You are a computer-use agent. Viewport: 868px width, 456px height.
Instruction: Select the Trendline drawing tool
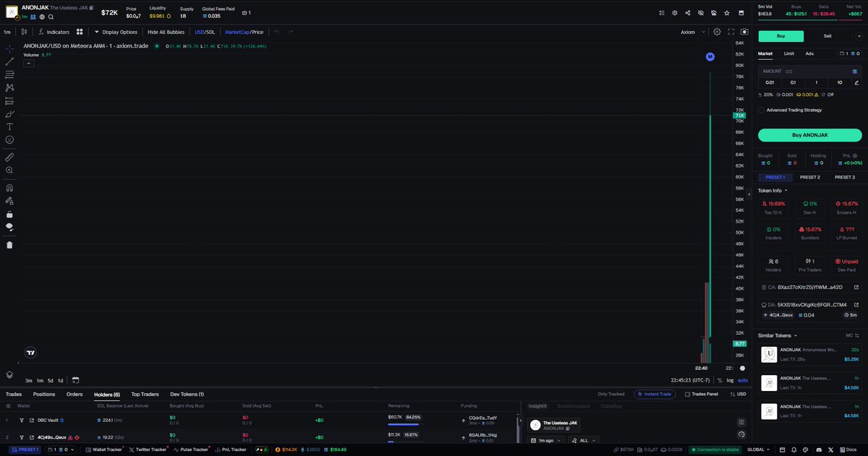pos(9,62)
